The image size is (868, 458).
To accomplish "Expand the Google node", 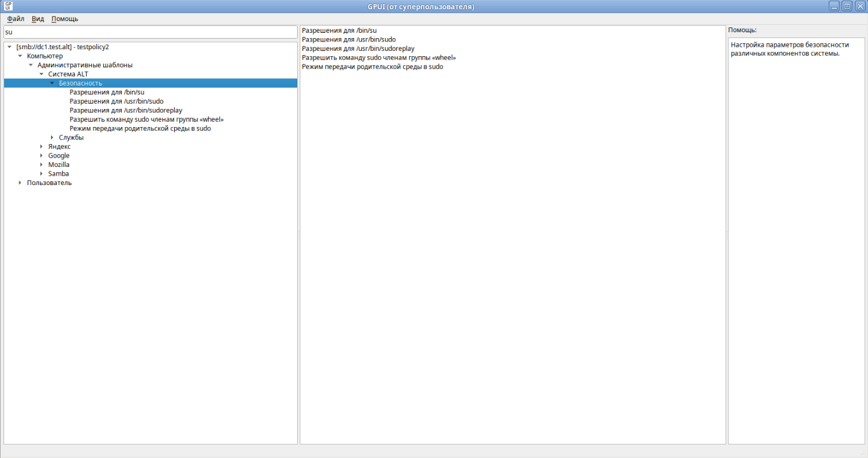I will (41, 156).
